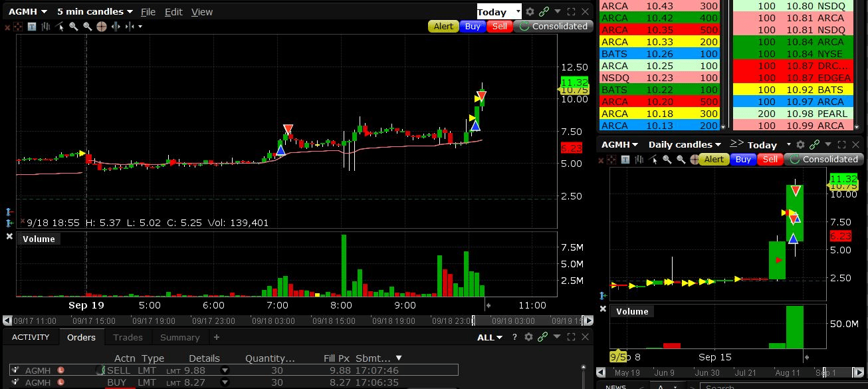This screenshot has width=868, height=389.
Task: Click the zoom-in magnifier in main chart toolbar
Action: click(74, 27)
